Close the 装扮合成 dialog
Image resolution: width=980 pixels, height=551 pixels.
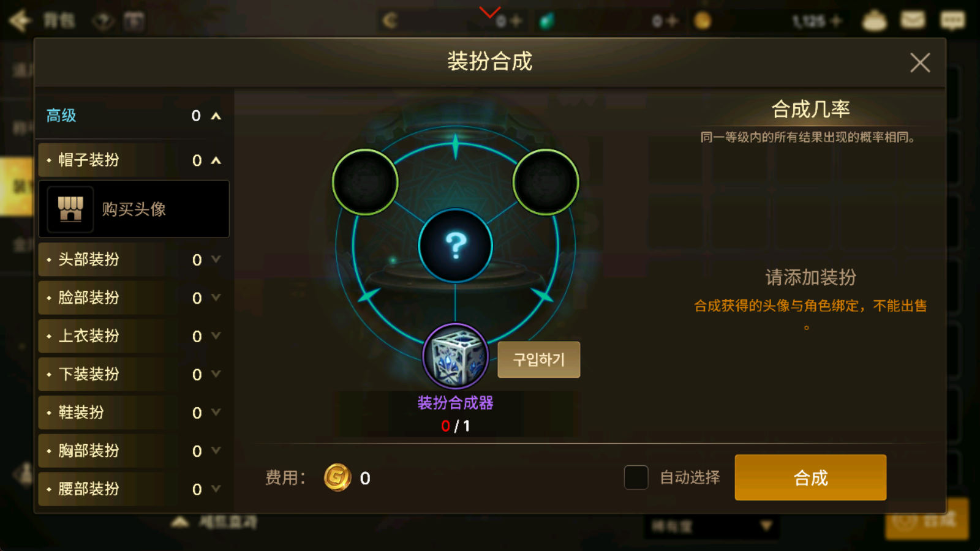point(920,62)
